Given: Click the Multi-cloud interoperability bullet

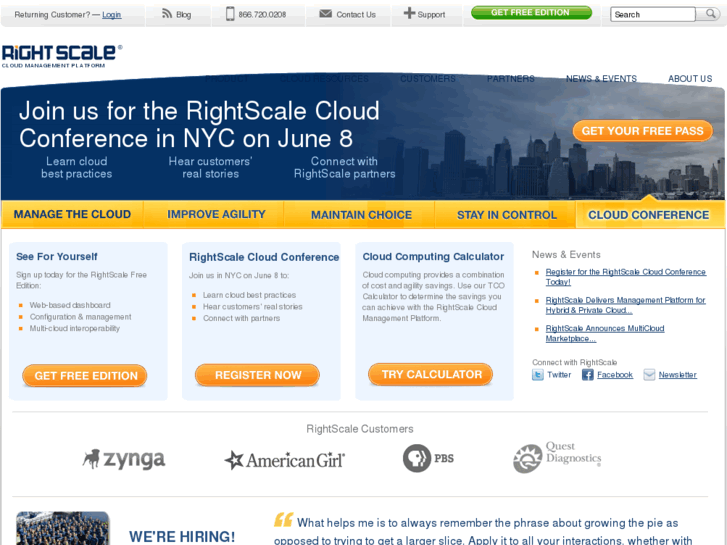Looking at the screenshot, I should tap(75, 328).
